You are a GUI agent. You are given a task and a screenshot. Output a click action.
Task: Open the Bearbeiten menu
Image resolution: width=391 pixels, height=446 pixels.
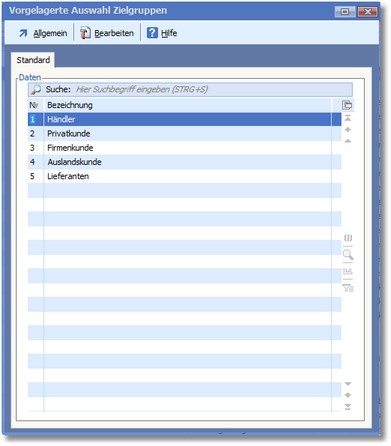pos(107,33)
